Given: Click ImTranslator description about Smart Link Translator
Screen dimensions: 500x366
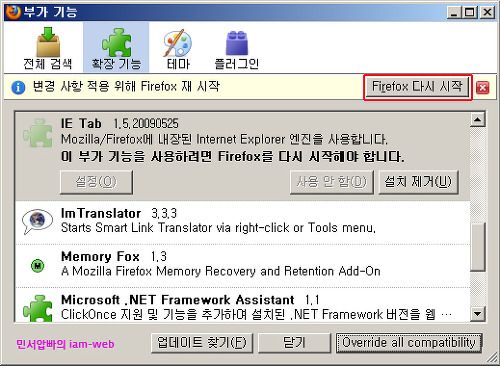Looking at the screenshot, I should coord(218,228).
